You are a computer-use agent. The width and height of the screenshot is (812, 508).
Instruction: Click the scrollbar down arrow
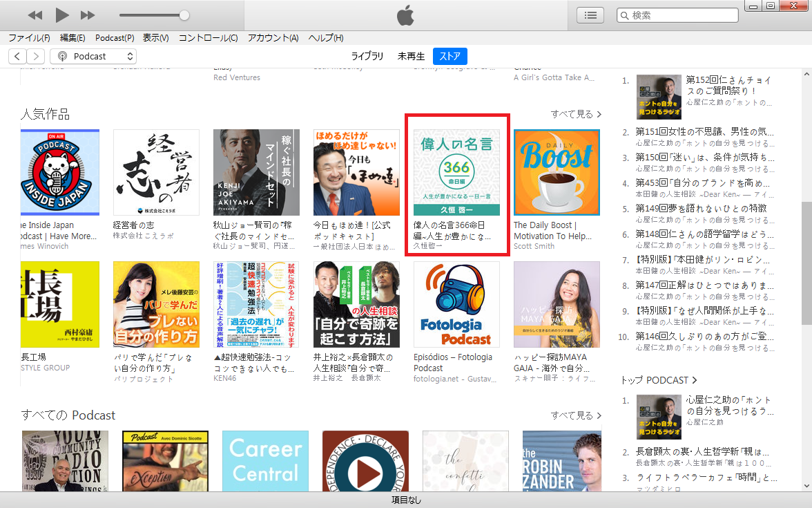click(x=806, y=487)
